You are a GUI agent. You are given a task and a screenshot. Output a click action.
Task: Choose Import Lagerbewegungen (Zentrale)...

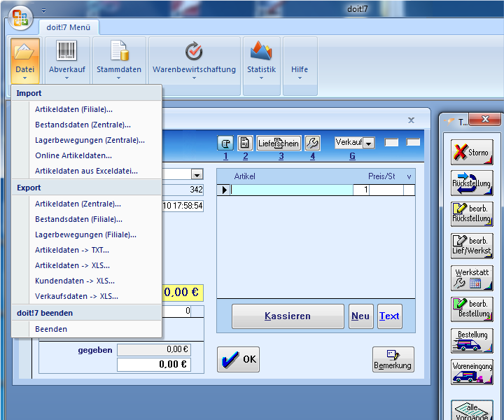pyautogui.click(x=86, y=140)
